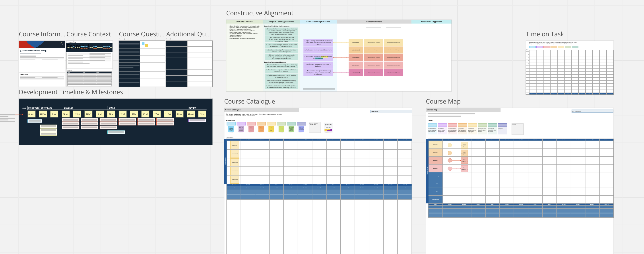Click the 'Element - Lecture, Tutorial, Video' card
This screenshot has width=644, height=254.
pyautogui.click(x=315, y=128)
